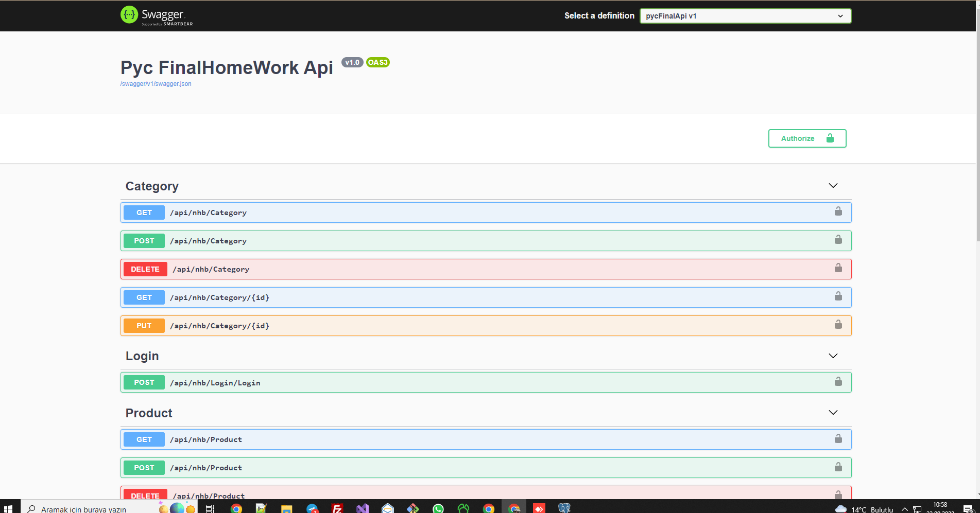Screen dimensions: 980x513
Task: Collapse the Product section
Action: tap(833, 412)
